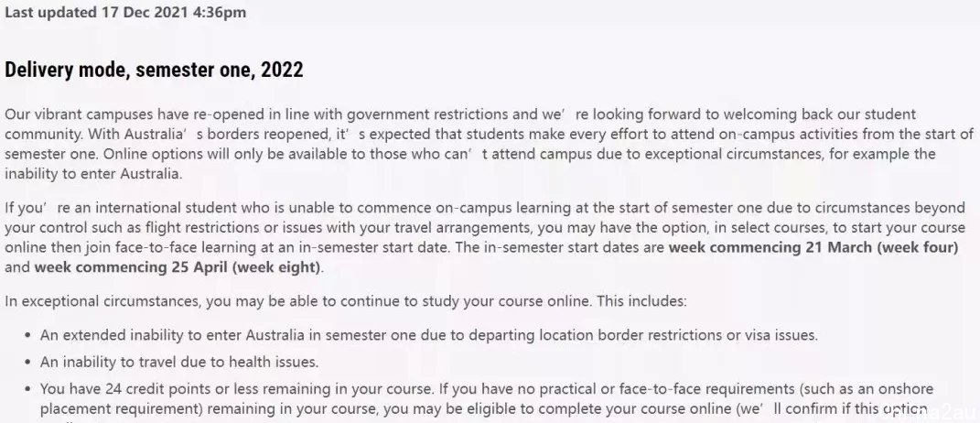Image resolution: width=980 pixels, height=423 pixels.
Task: Click the line starting 'online then join face-to-face learning'
Action: point(481,246)
